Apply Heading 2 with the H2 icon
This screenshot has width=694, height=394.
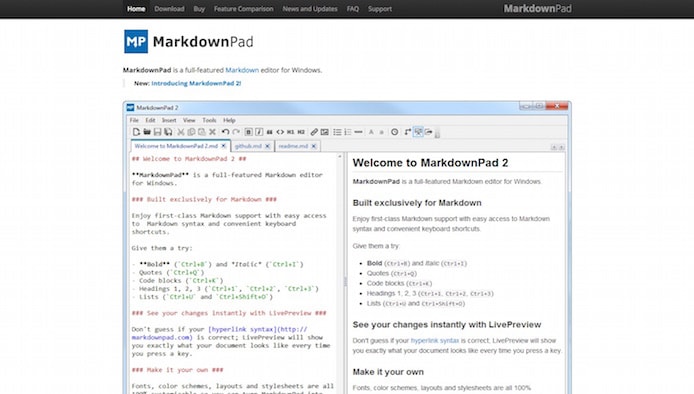(x=301, y=132)
